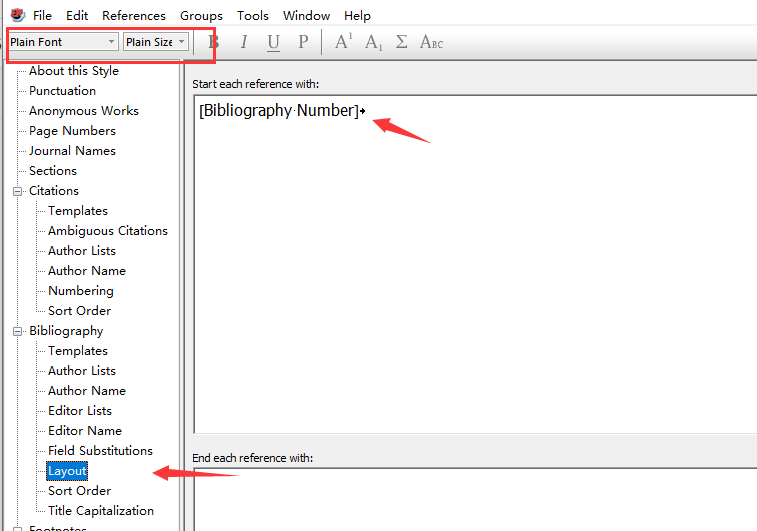Select Punctuation in the tree
The image size is (757, 531).
coord(62,91)
